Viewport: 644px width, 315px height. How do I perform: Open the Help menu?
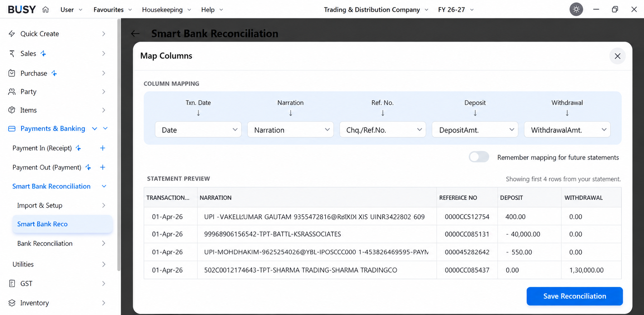(212, 10)
